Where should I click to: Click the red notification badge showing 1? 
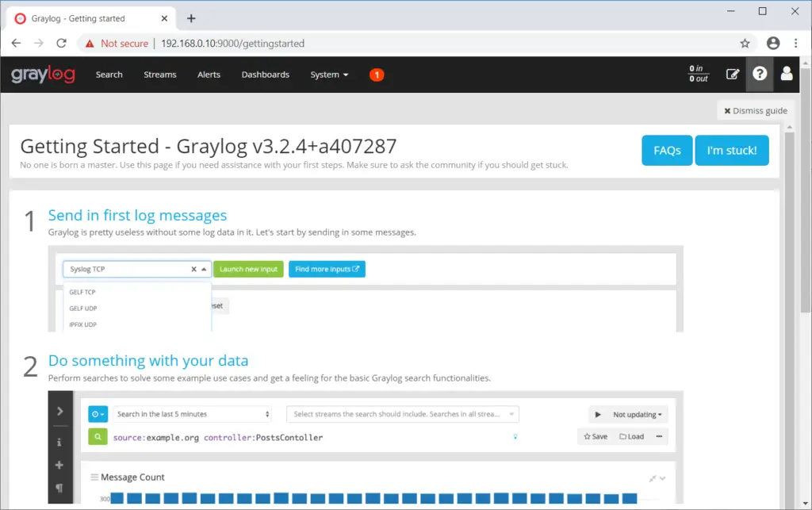(377, 74)
